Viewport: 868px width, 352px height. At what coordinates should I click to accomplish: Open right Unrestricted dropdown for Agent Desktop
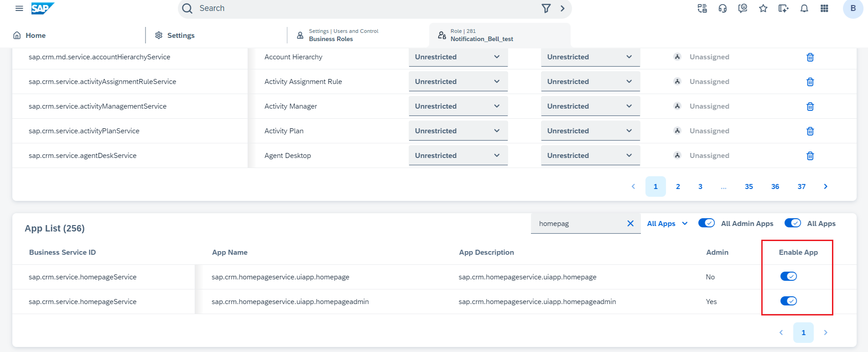tap(590, 156)
